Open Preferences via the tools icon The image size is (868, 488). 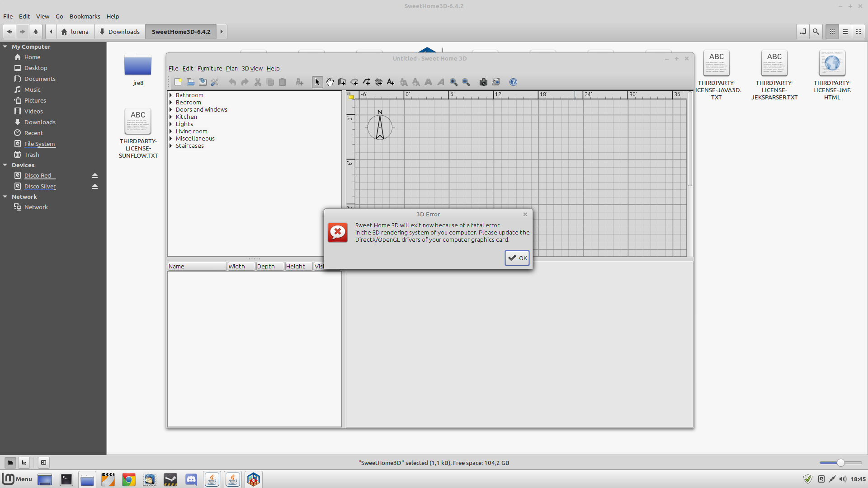215,82
